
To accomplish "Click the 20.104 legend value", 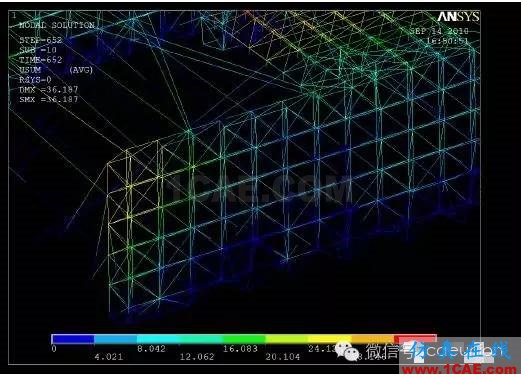I will 283,357.
